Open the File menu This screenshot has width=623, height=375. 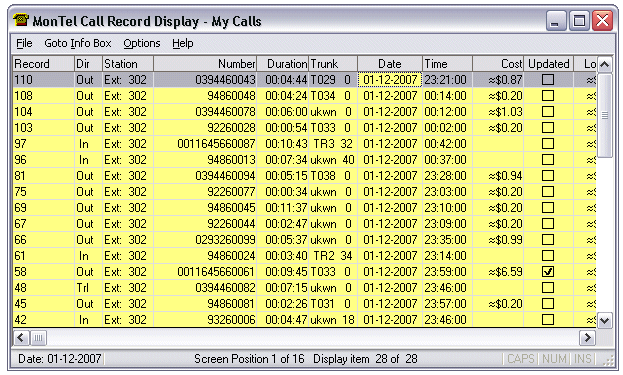24,43
